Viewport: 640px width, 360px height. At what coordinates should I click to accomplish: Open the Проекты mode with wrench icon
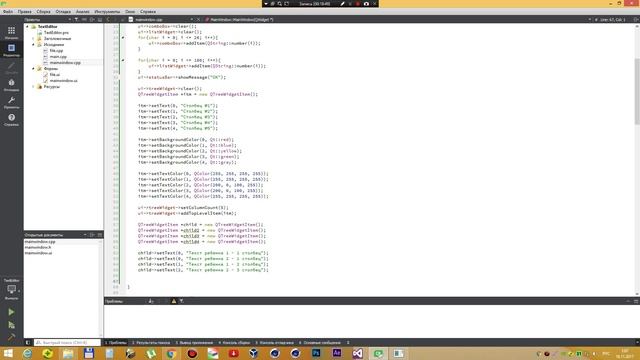[x=11, y=102]
